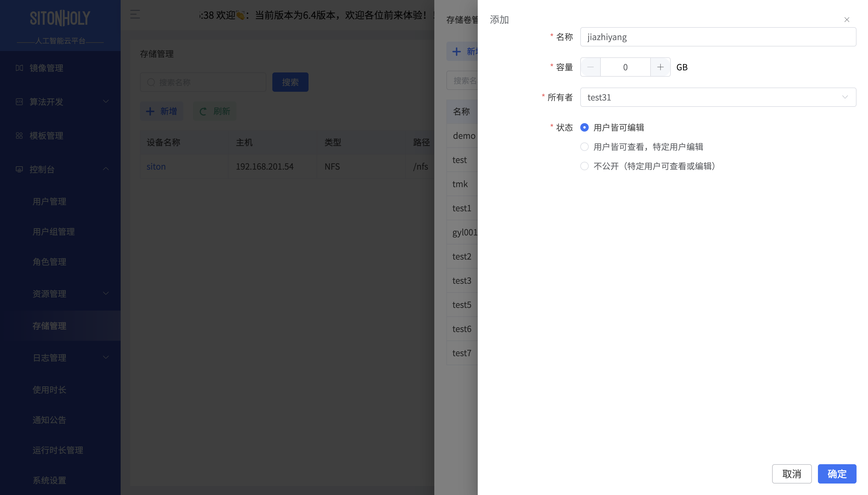Toggle the sidebar collapse hamburger icon

(x=135, y=14)
